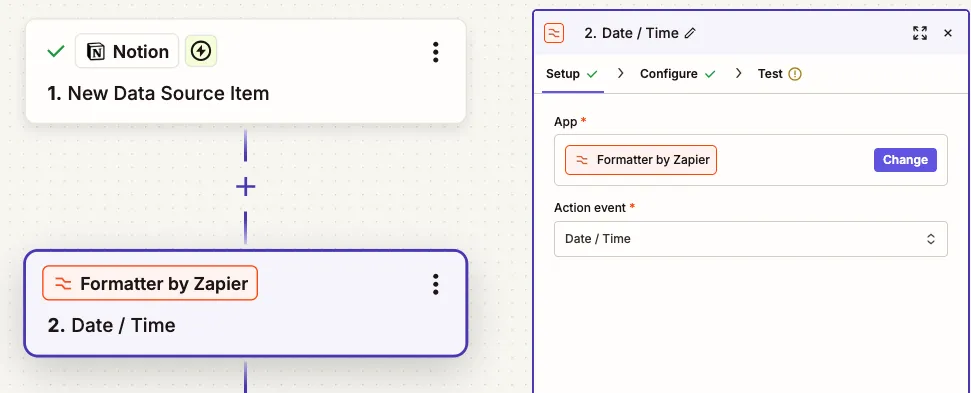971x393 pixels.
Task: Switch to the Configure tab
Action: coord(677,74)
